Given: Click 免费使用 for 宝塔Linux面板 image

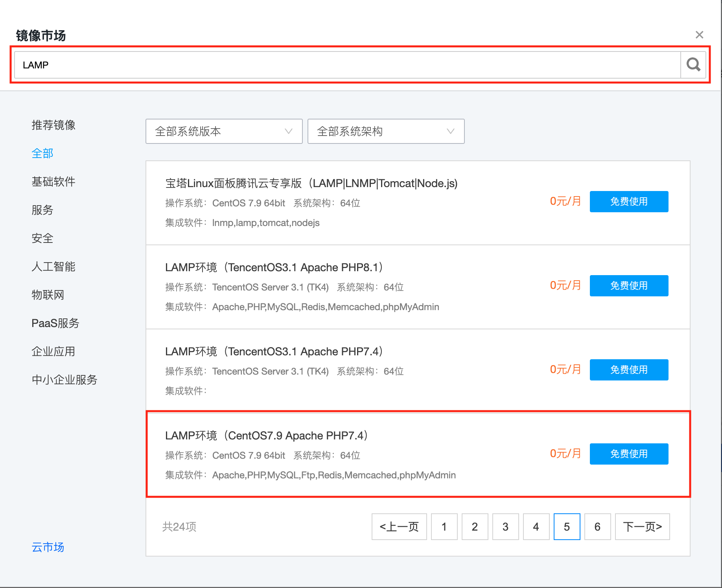Looking at the screenshot, I should (629, 202).
